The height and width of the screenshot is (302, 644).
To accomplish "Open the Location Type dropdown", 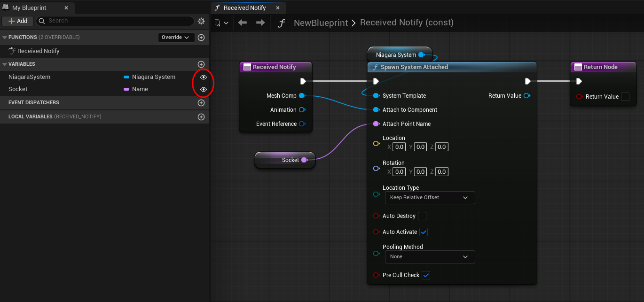I will click(x=429, y=198).
